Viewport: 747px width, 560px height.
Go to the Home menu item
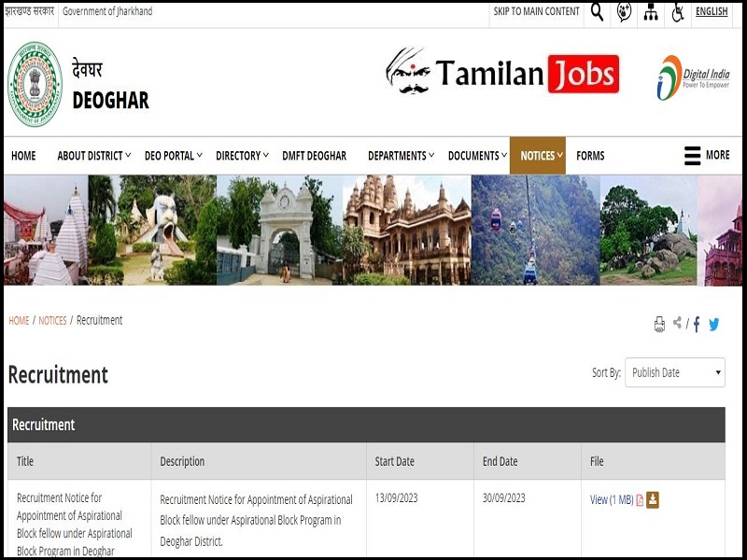click(23, 156)
